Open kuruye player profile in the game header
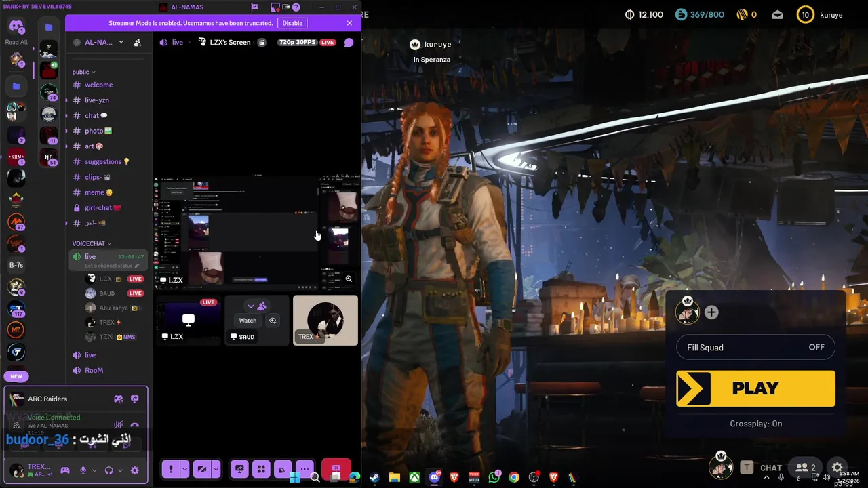Image resolution: width=868 pixels, height=488 pixels. point(820,15)
